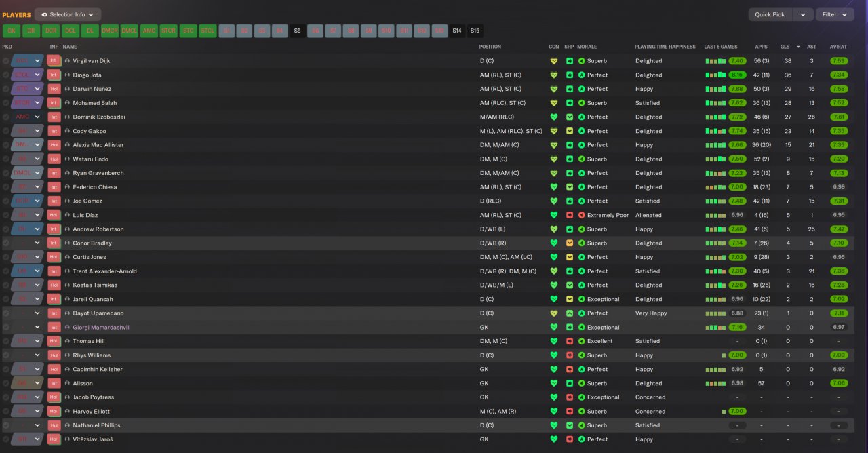The width and height of the screenshot is (868, 453).
Task: Click the morale icon for Thomas Hill
Action: (581, 341)
